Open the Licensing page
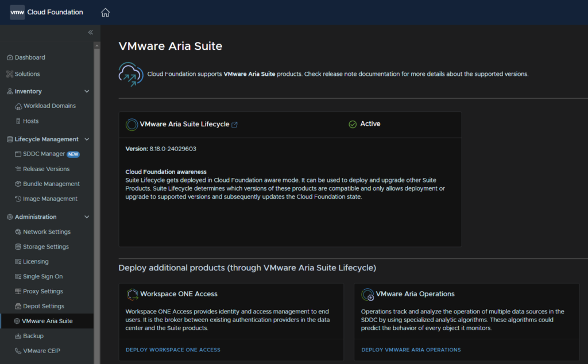 click(x=36, y=262)
